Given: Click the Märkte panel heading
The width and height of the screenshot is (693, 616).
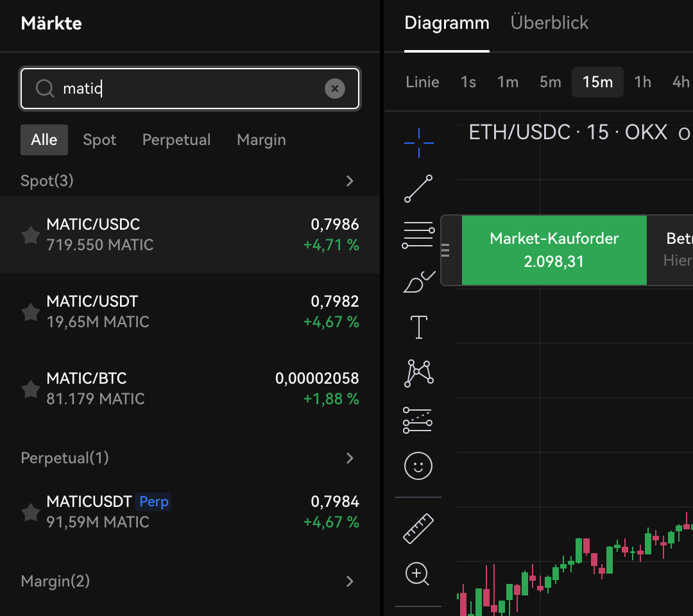Looking at the screenshot, I should click(x=51, y=23).
